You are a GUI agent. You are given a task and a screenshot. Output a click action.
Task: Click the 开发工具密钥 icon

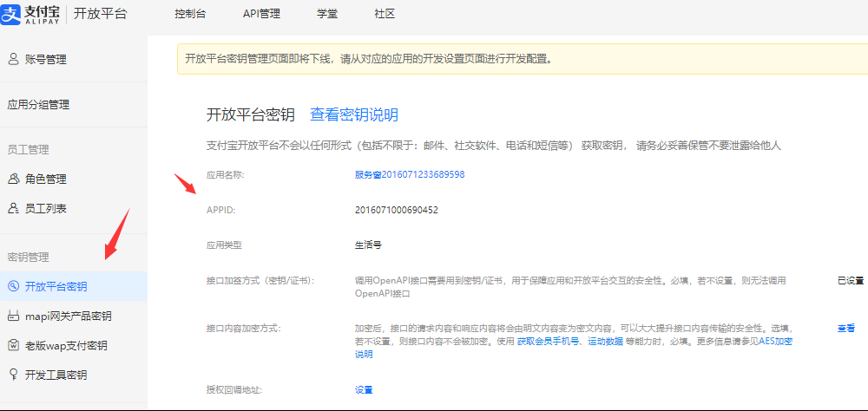point(13,375)
